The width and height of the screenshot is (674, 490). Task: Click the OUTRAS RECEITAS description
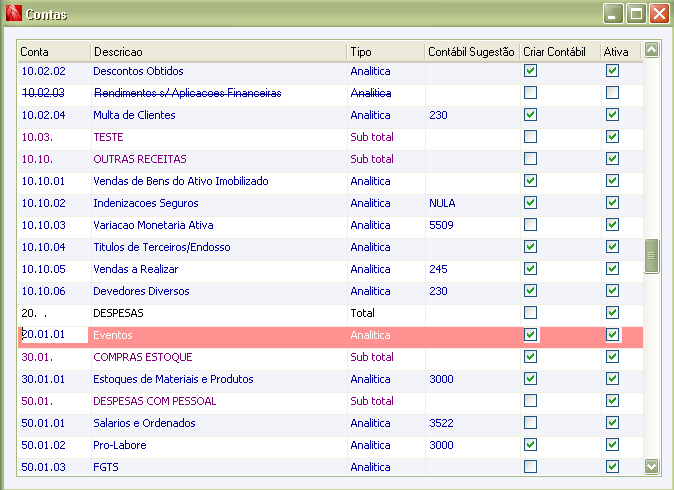coord(140,159)
